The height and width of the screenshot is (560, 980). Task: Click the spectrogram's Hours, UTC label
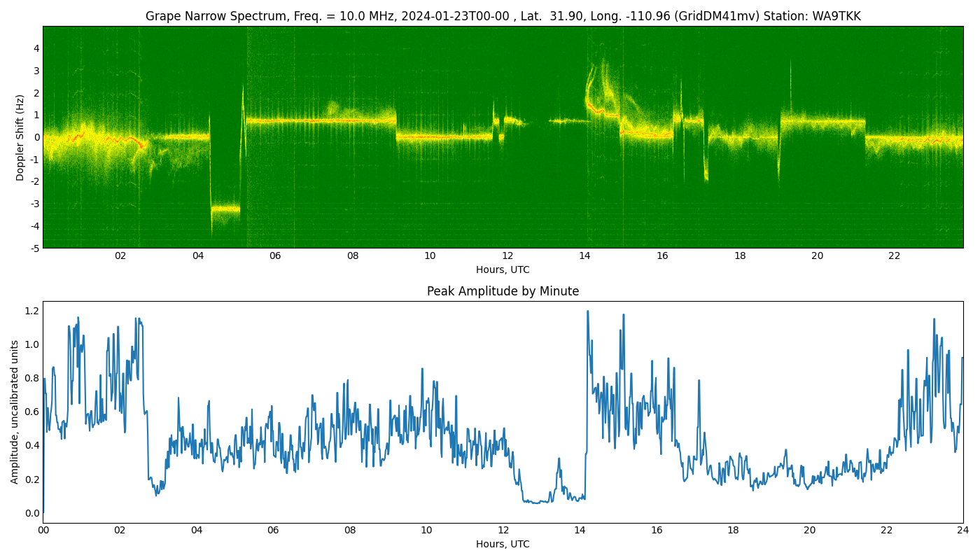coord(503,269)
